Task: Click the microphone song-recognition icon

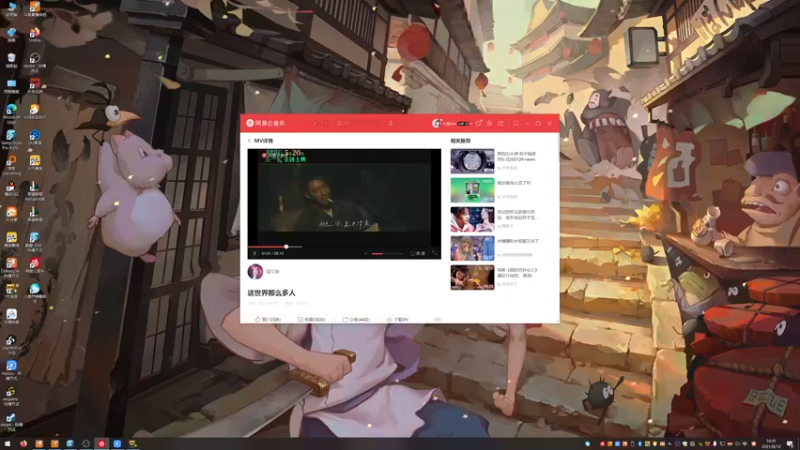Action: click(390, 123)
